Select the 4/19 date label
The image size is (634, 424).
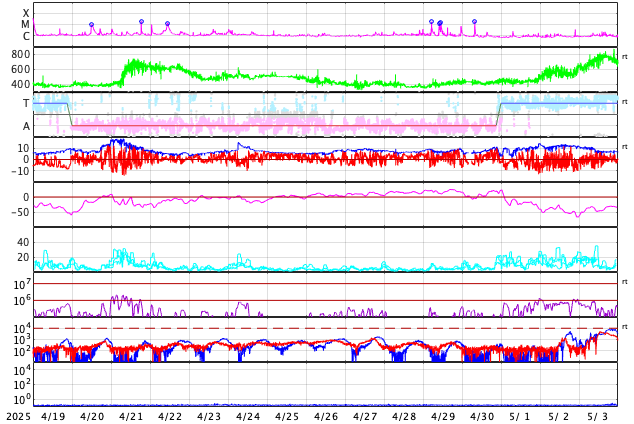[x=53, y=417]
